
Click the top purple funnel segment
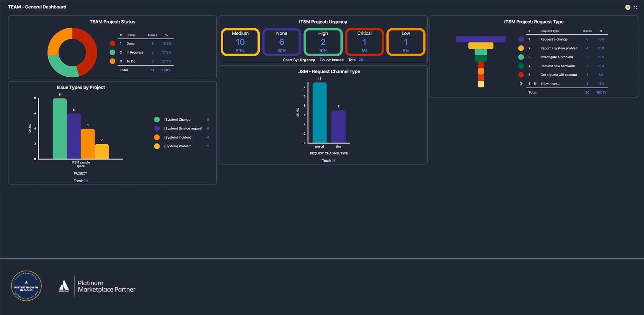tap(481, 39)
